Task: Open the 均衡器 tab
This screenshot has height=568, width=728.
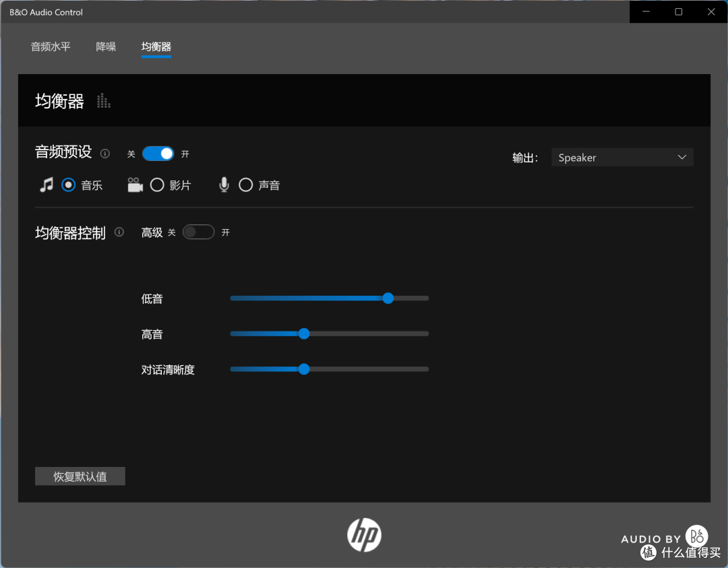Action: pyautogui.click(x=156, y=47)
